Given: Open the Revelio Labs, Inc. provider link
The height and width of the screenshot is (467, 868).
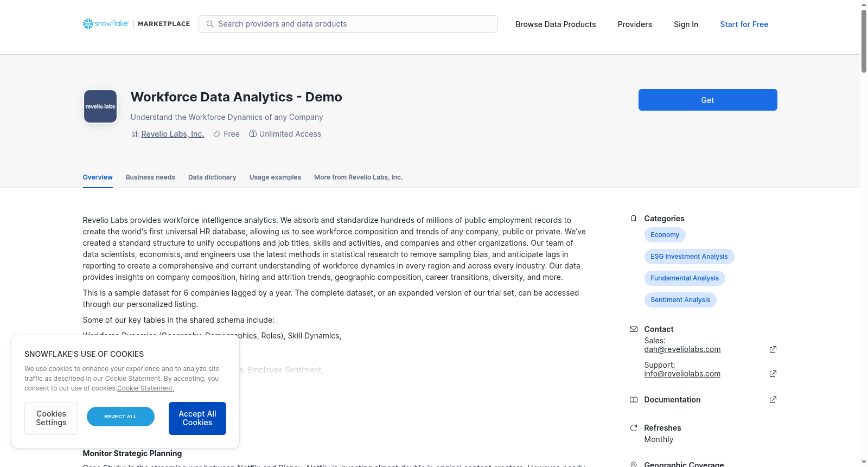Looking at the screenshot, I should point(173,134).
